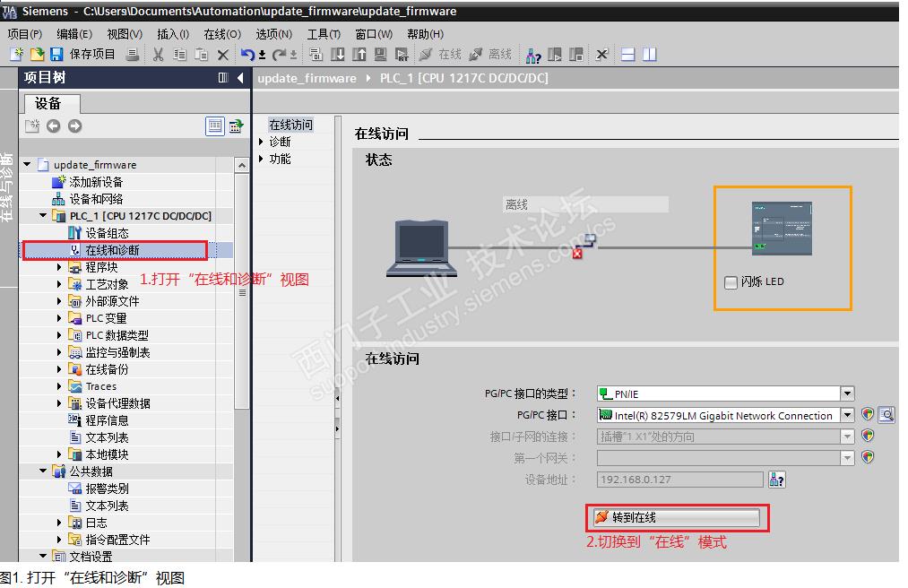This screenshot has height=588, width=908.
Task: Click the 保存项目 save button
Action: point(82,55)
